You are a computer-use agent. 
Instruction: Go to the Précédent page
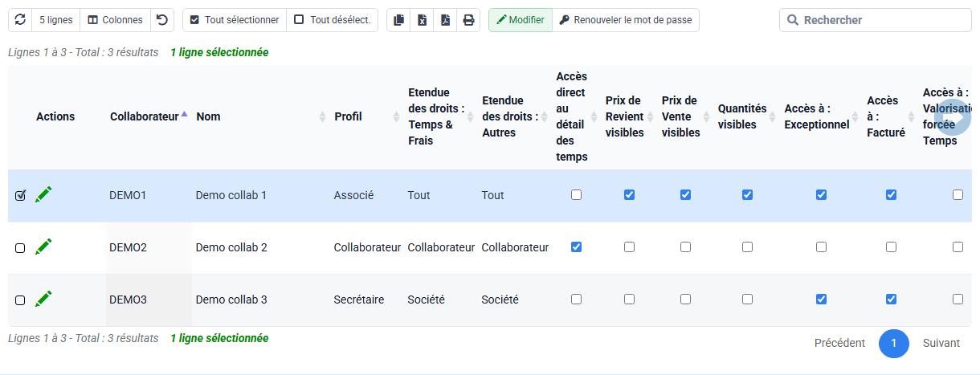[839, 343]
